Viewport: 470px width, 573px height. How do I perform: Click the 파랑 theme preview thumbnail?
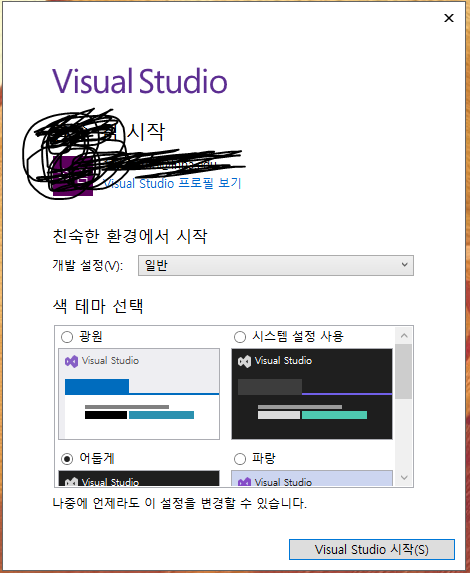tap(312, 478)
